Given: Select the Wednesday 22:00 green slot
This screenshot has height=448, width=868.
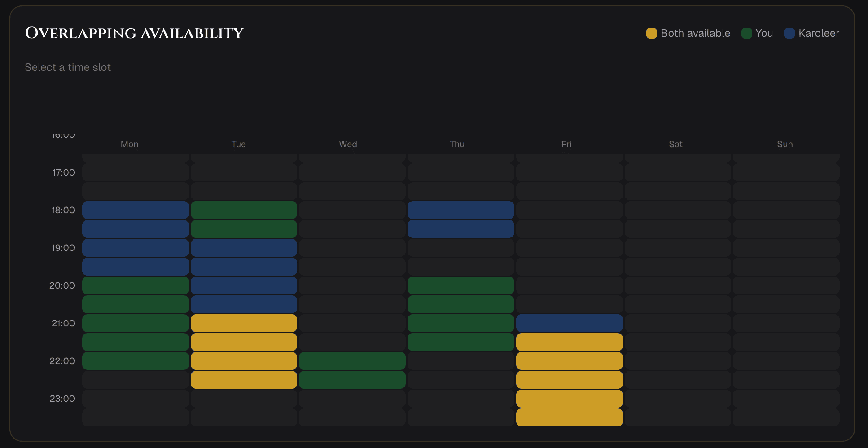Looking at the screenshot, I should (352, 360).
